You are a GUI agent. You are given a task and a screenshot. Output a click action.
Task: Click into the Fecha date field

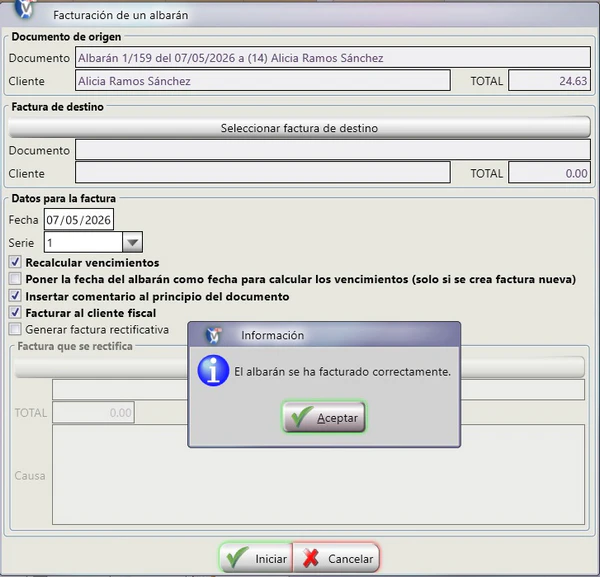click(79, 220)
